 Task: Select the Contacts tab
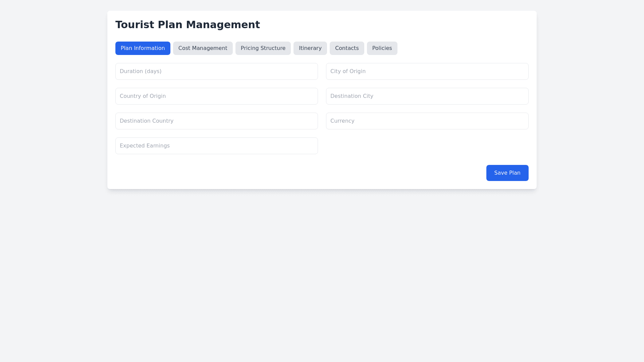346,48
